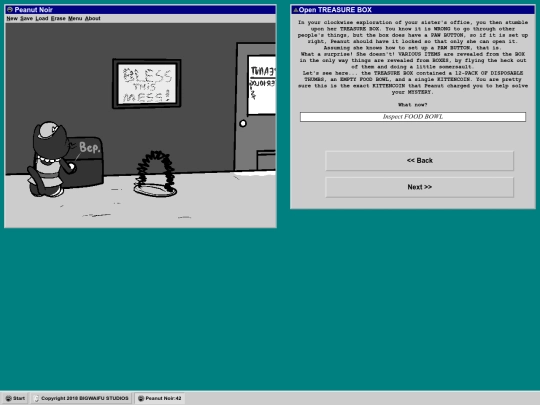Click the Copyright 2018 BIGWAIFU STUDIOS taskbar item
The image size is (540, 405).
click(x=82, y=398)
